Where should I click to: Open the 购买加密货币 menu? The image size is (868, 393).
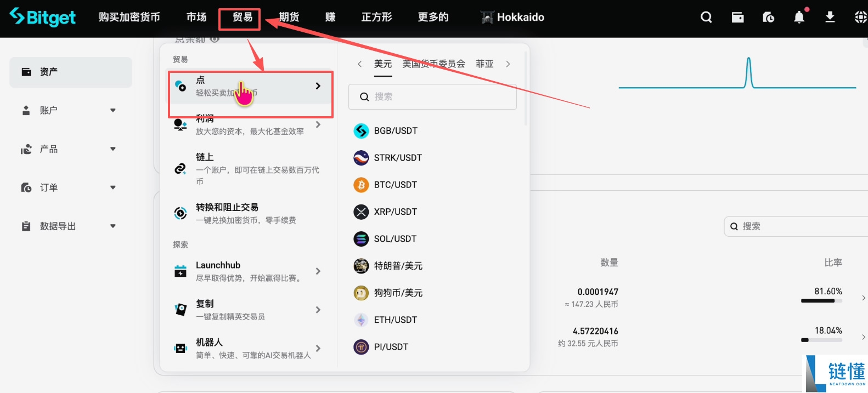(x=129, y=17)
